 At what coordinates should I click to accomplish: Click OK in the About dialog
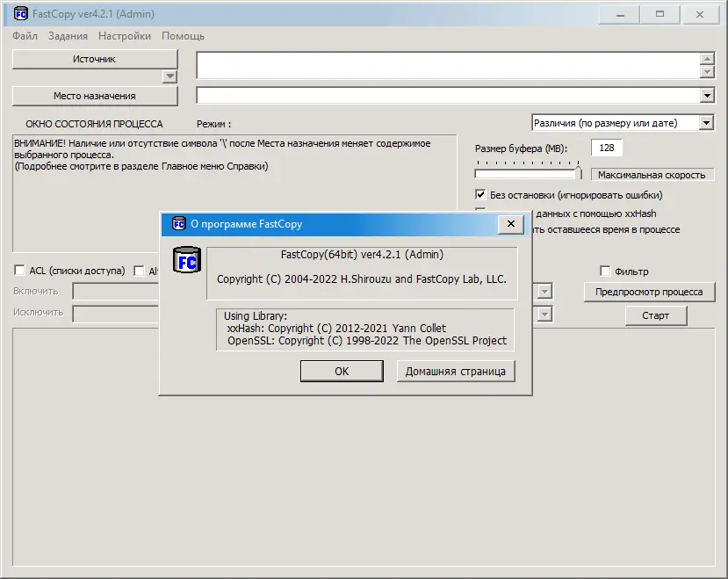point(342,372)
